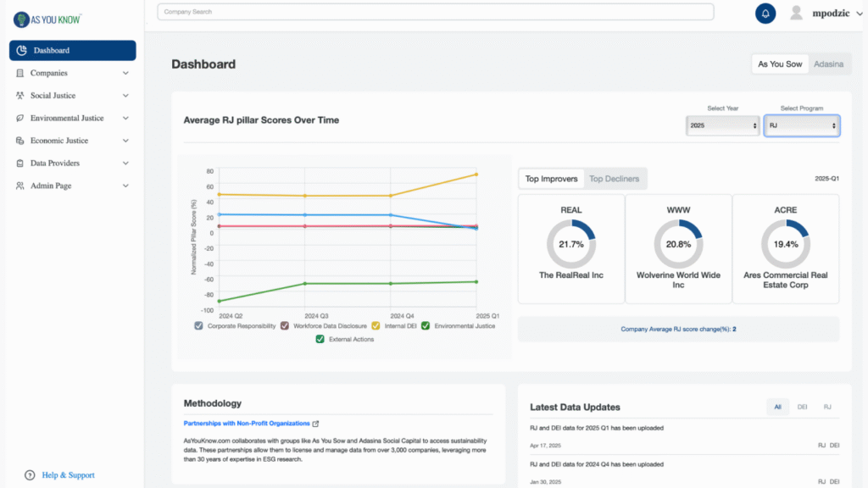Click the external link icon beside Partnerships
The height and width of the screenshot is (488, 868).
[x=315, y=424]
